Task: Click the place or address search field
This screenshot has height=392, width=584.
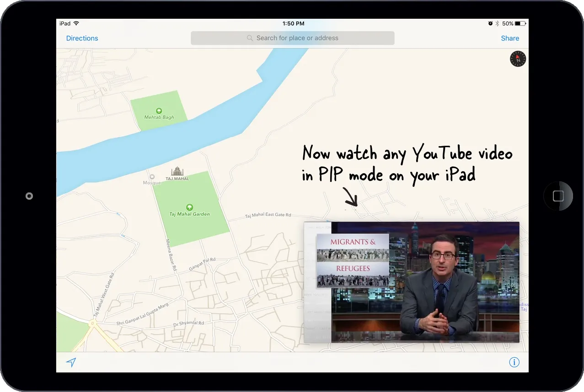Action: point(293,38)
